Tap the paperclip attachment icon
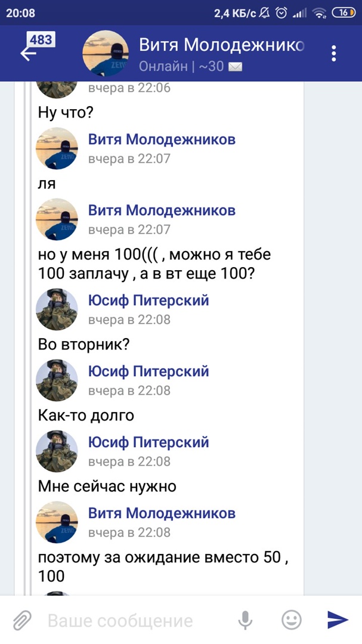This screenshot has width=362, height=644. point(22,621)
